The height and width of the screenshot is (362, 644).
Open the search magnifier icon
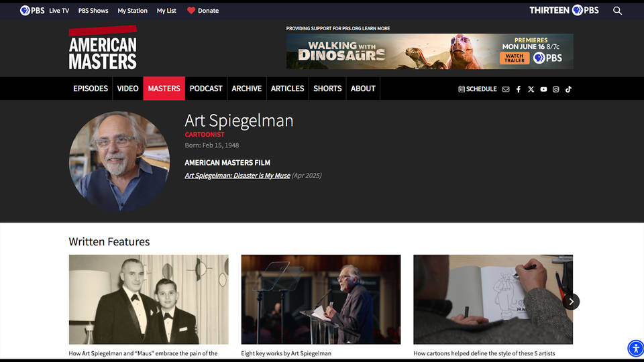pyautogui.click(x=617, y=11)
